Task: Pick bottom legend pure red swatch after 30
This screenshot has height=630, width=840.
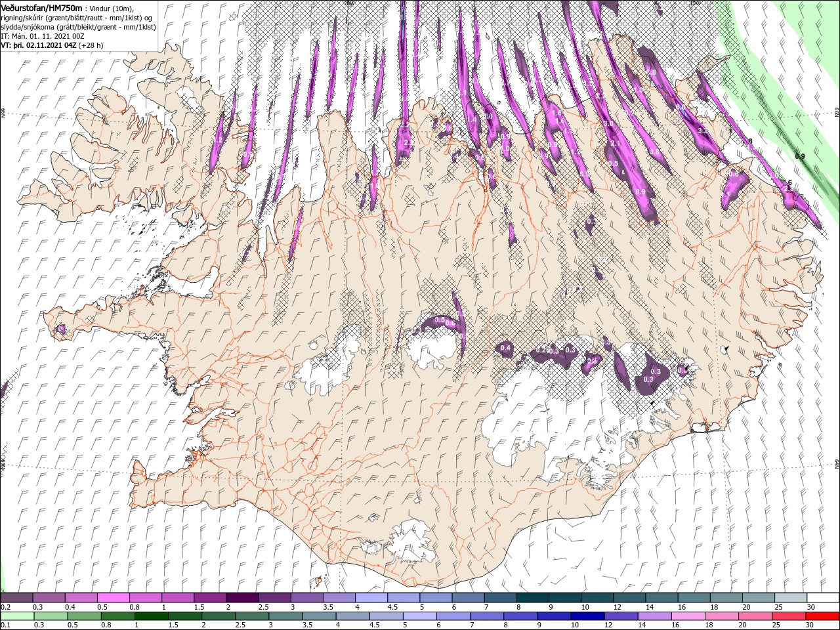Action: point(823,616)
